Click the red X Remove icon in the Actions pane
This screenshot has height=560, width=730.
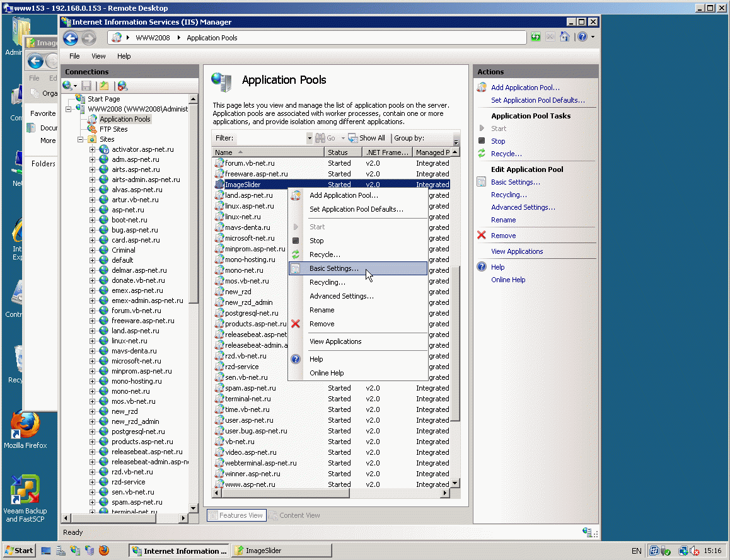(x=482, y=236)
